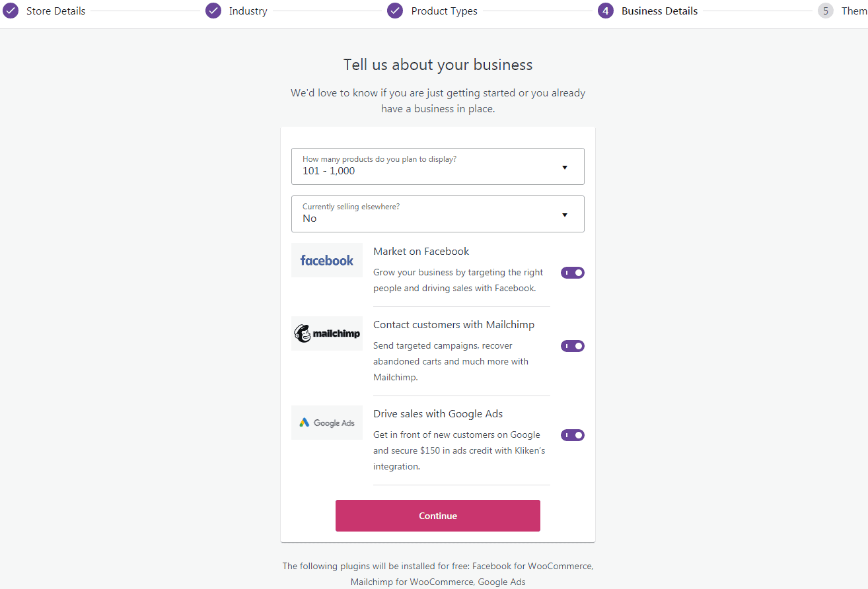Click the Mailchimp logo
The image size is (868, 589).
(327, 333)
